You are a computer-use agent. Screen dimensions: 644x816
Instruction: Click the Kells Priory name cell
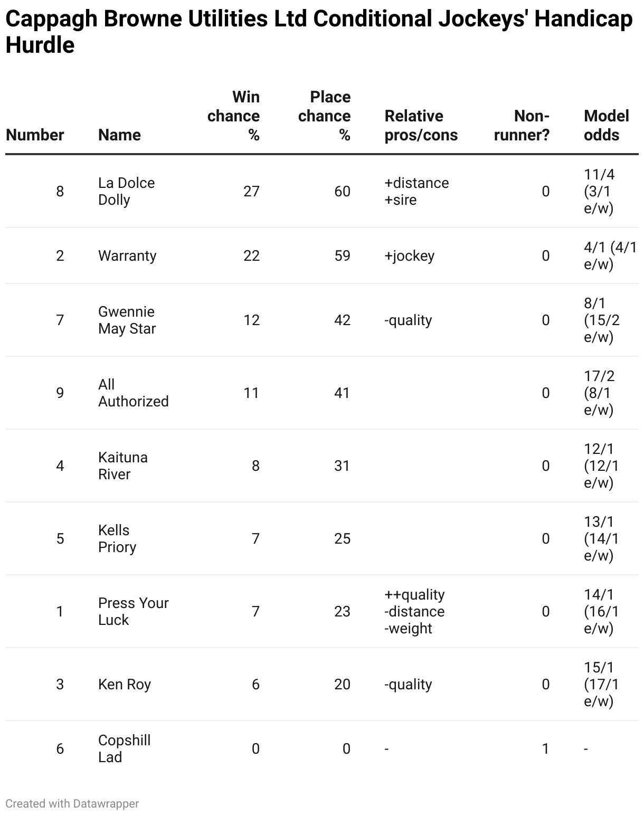(117, 538)
